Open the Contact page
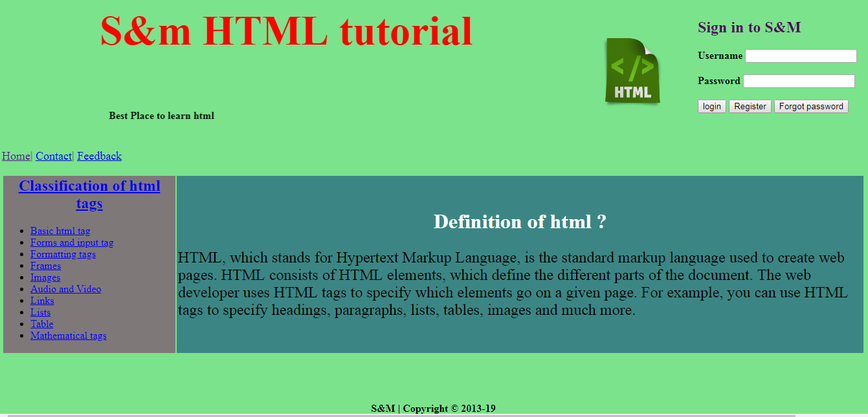Screen dimensions: 868x417 click(53, 156)
